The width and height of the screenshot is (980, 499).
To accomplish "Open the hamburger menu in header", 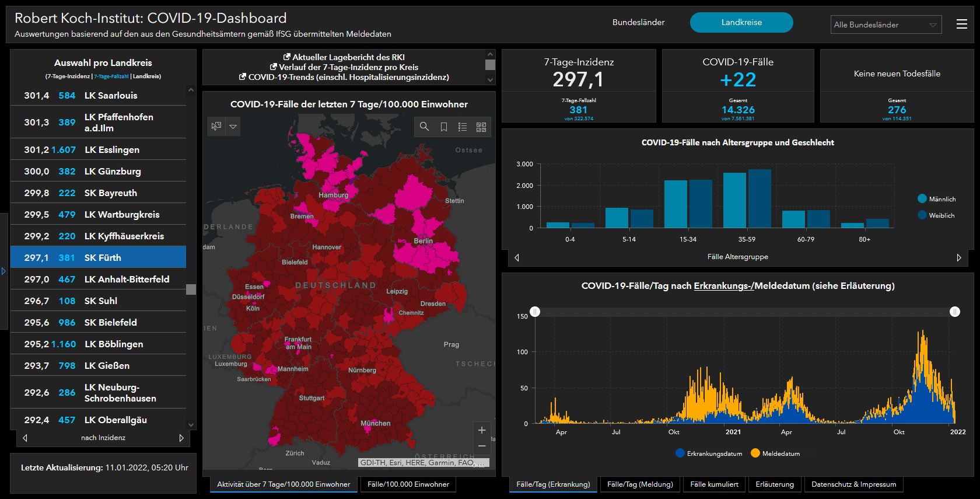I will [x=962, y=24].
